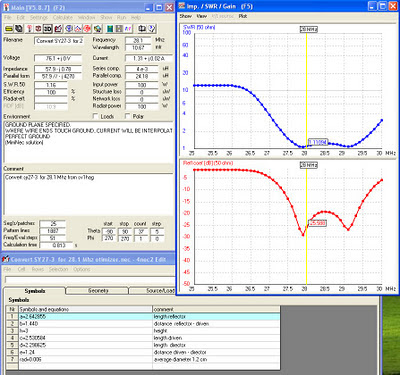Screen dimensions: 400x375
Task: Click the Environment text box
Action: click(88, 142)
